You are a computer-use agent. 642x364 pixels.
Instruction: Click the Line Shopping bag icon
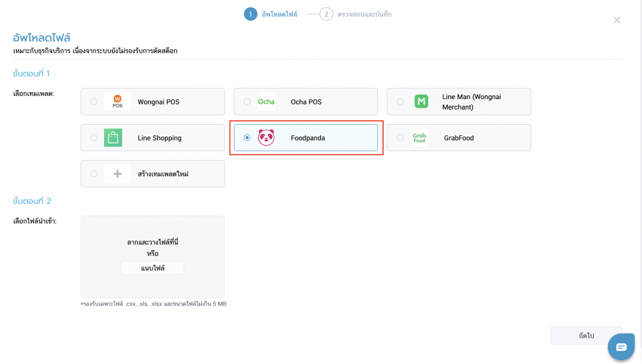(113, 137)
